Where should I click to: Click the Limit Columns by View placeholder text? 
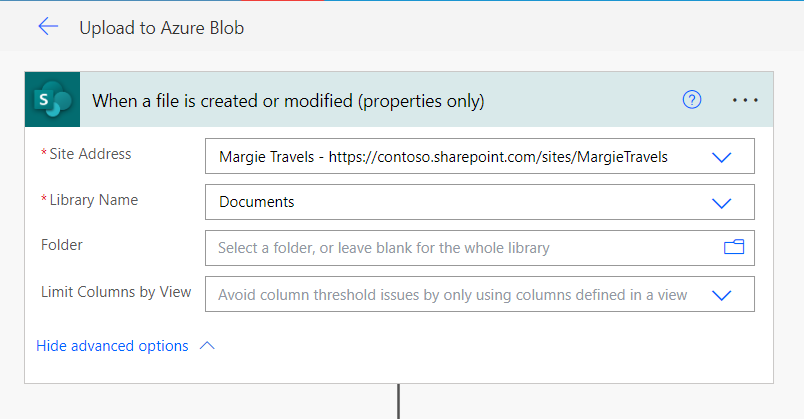[452, 295]
